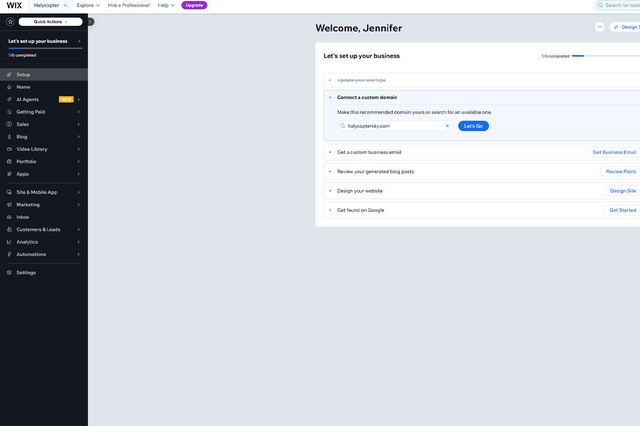Click the Video Library camera icon
The height and width of the screenshot is (426, 640).
[x=9, y=149]
